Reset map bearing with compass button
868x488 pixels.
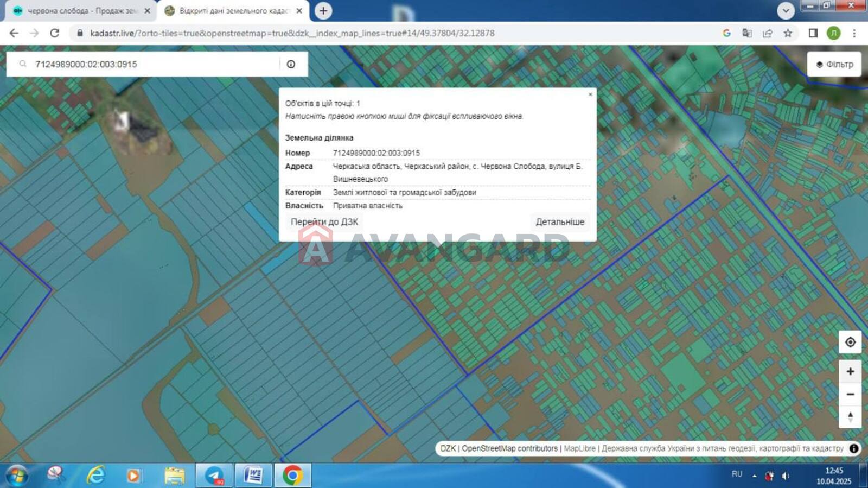click(850, 417)
